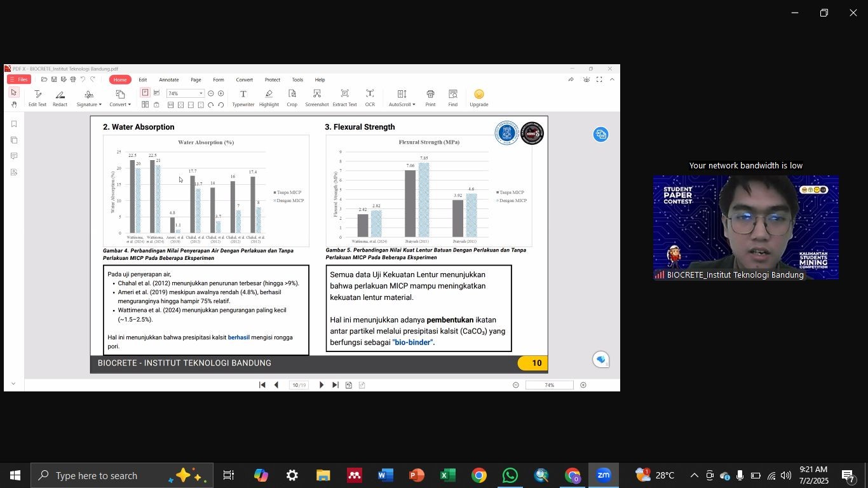Enable single page view mode
The height and width of the screenshot is (488, 868).
tap(145, 93)
